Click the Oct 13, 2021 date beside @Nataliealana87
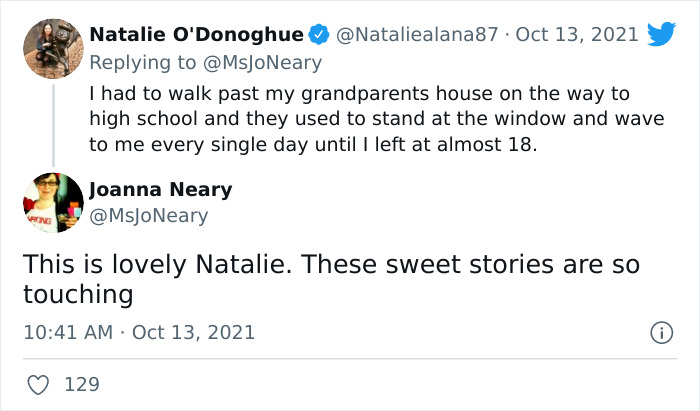Viewport: 700px width, 411px height. coord(577,35)
